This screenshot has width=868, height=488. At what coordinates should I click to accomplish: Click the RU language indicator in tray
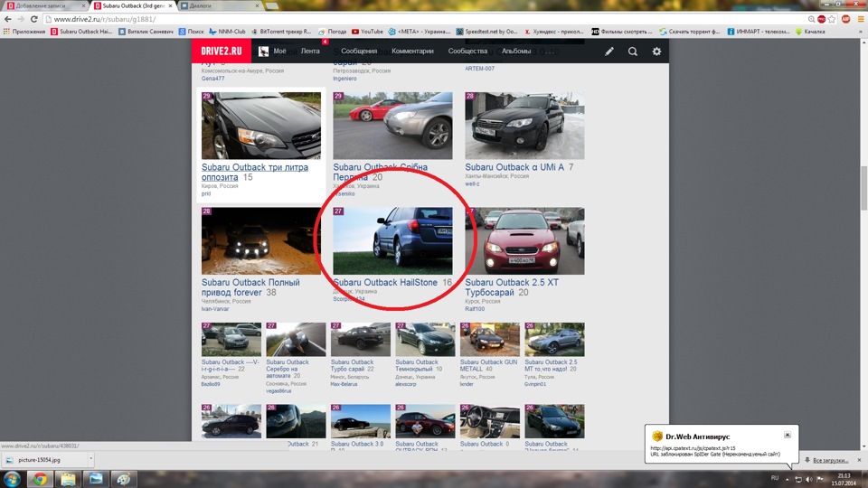click(x=775, y=478)
